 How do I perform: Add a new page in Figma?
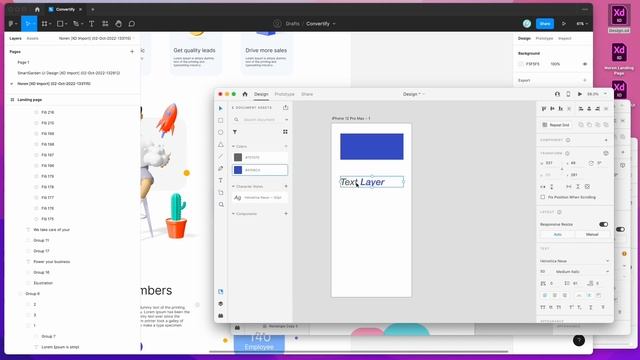pyautogui.click(x=132, y=52)
